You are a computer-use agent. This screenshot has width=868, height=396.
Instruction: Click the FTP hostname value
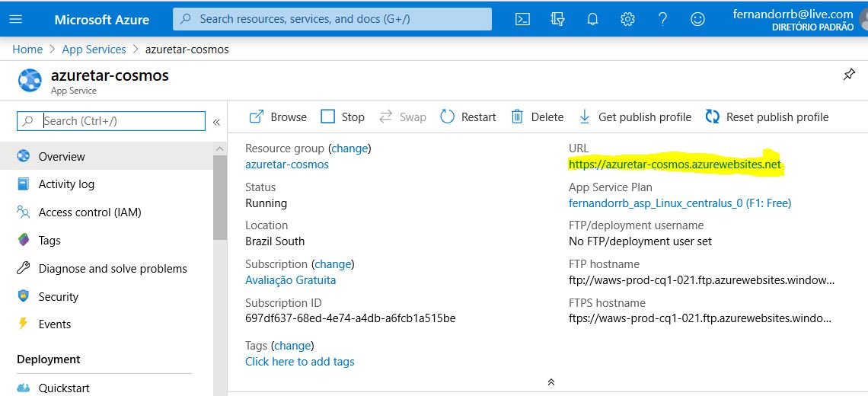click(701, 280)
